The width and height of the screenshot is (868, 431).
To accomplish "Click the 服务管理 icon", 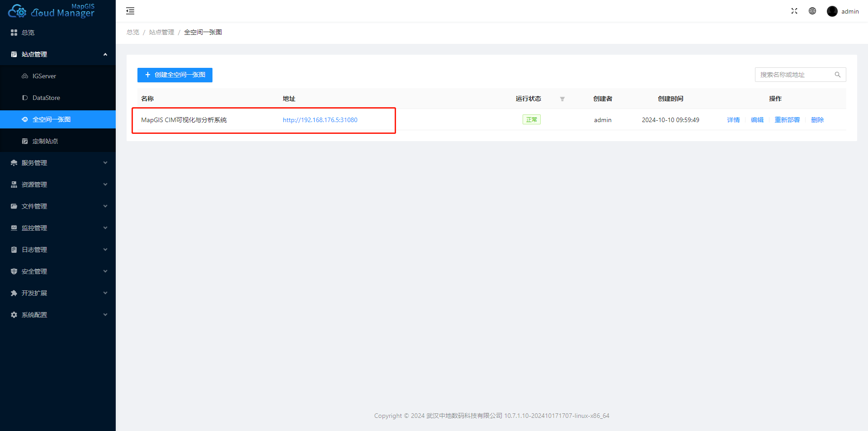I will pyautogui.click(x=14, y=163).
